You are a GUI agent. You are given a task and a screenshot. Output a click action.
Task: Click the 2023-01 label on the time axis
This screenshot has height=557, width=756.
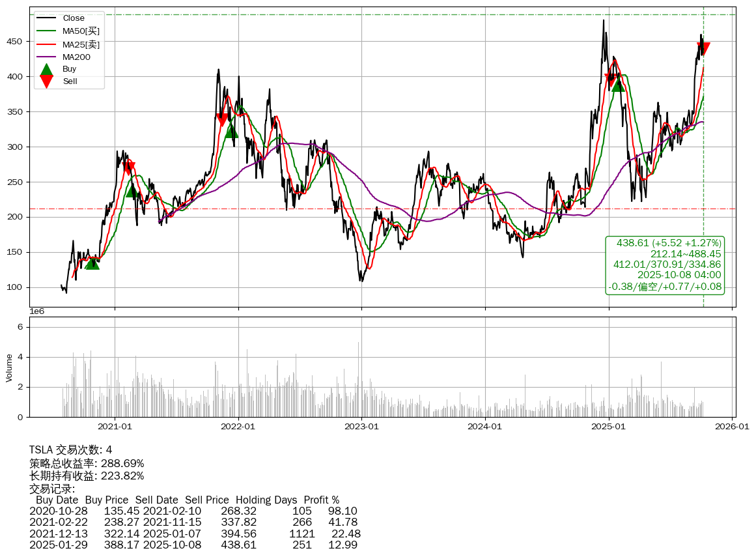361,427
